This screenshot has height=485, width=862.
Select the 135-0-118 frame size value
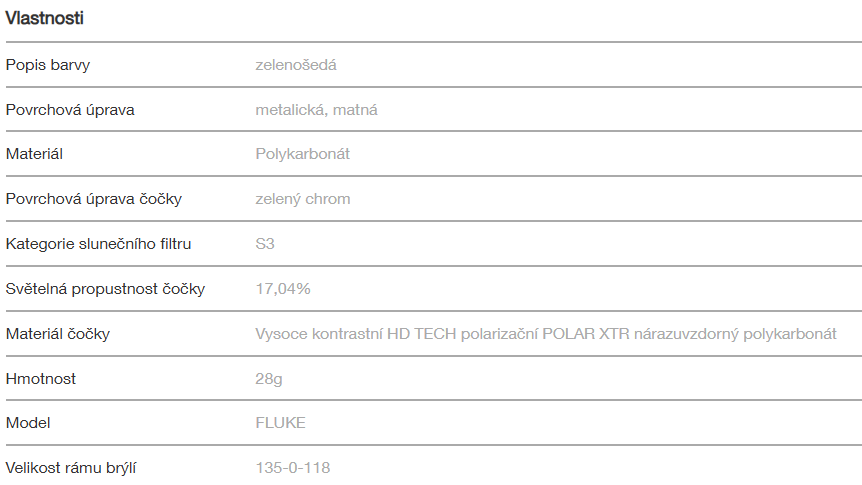[292, 467]
